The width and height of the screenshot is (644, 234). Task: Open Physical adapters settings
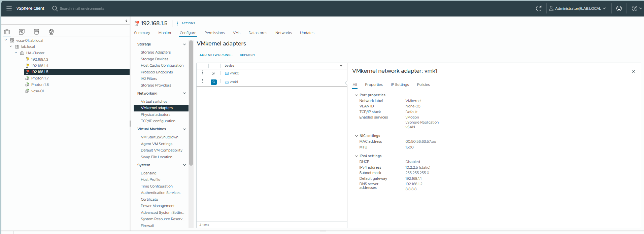156,114
